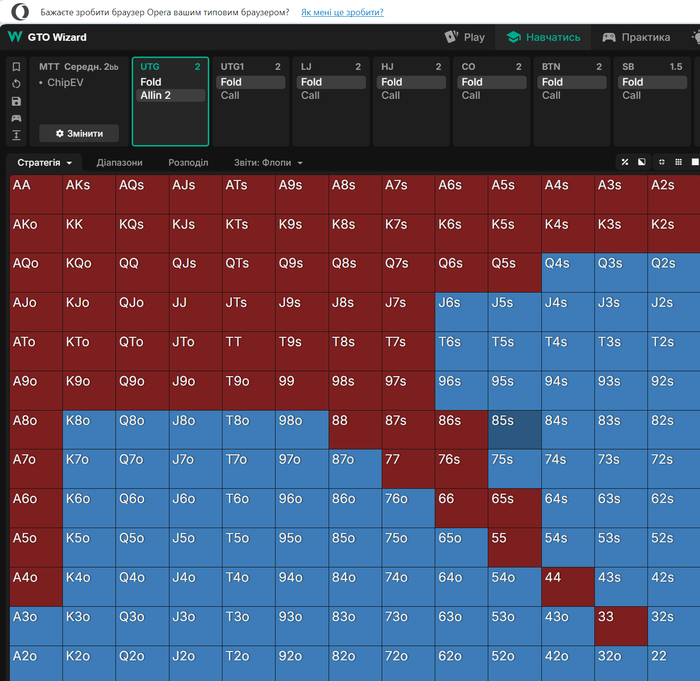Select Fold for HJ

pyautogui.click(x=411, y=82)
